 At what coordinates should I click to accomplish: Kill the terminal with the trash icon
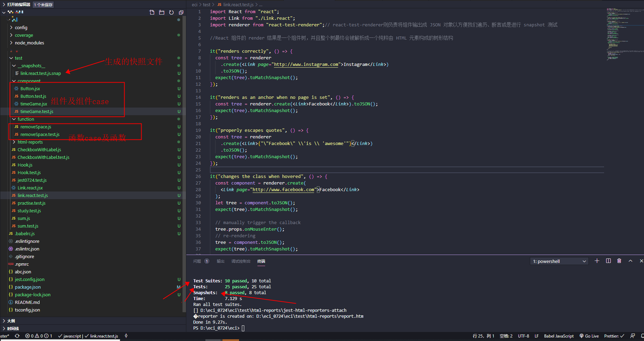619,261
